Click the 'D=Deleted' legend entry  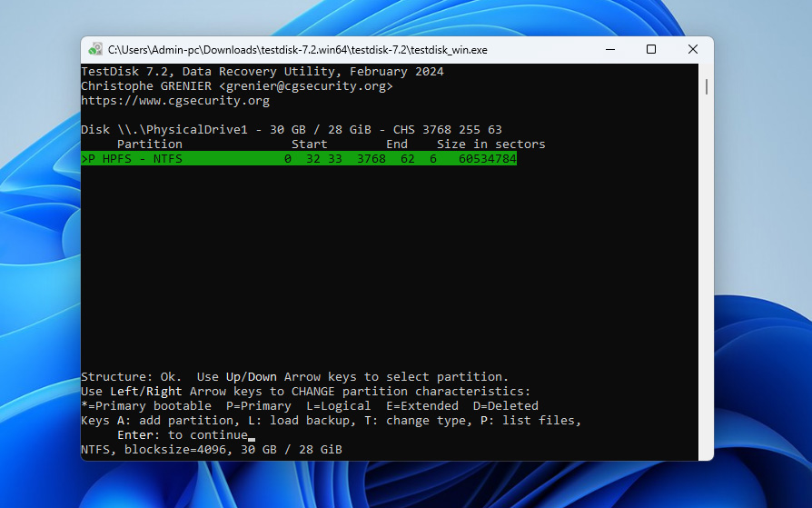point(505,406)
